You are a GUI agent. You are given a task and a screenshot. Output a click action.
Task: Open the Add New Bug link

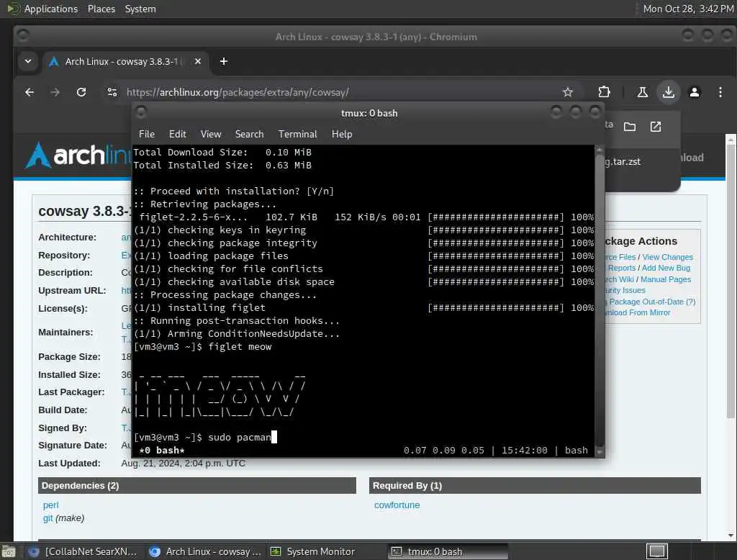point(666,268)
